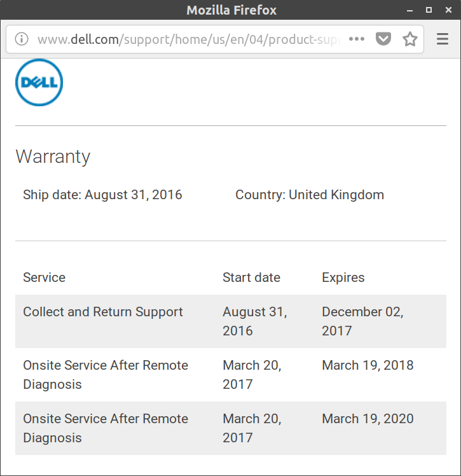Click the Start date column header
The image size is (461, 476).
coord(251,277)
